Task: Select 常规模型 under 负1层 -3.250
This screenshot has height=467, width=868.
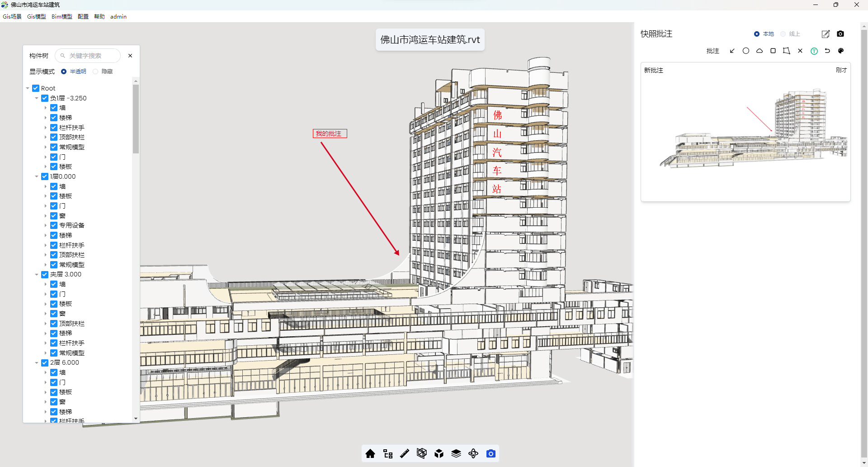Action: tap(72, 147)
